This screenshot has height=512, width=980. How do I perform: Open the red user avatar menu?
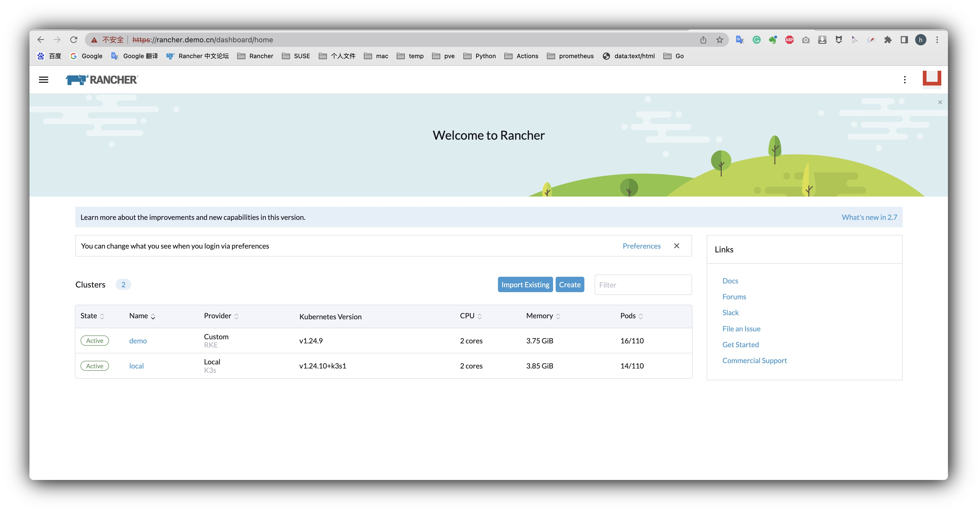932,79
